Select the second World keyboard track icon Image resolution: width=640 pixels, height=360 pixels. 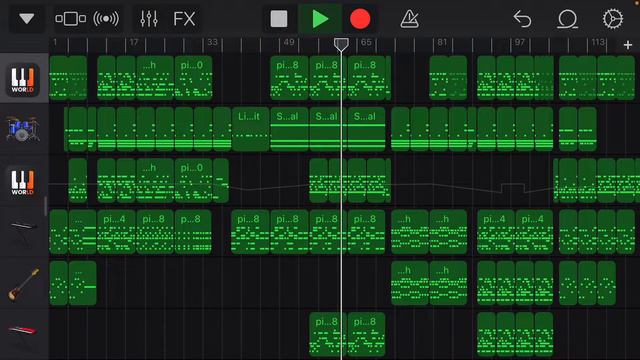pos(23,182)
